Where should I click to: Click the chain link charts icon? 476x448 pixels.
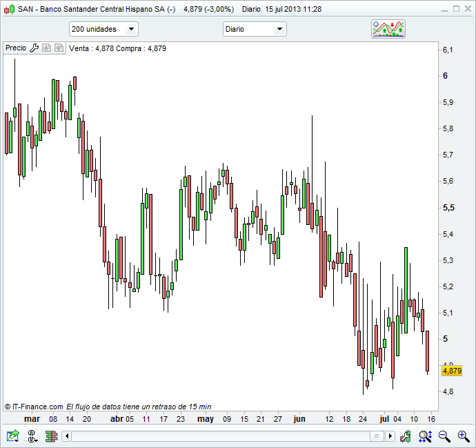(32, 436)
